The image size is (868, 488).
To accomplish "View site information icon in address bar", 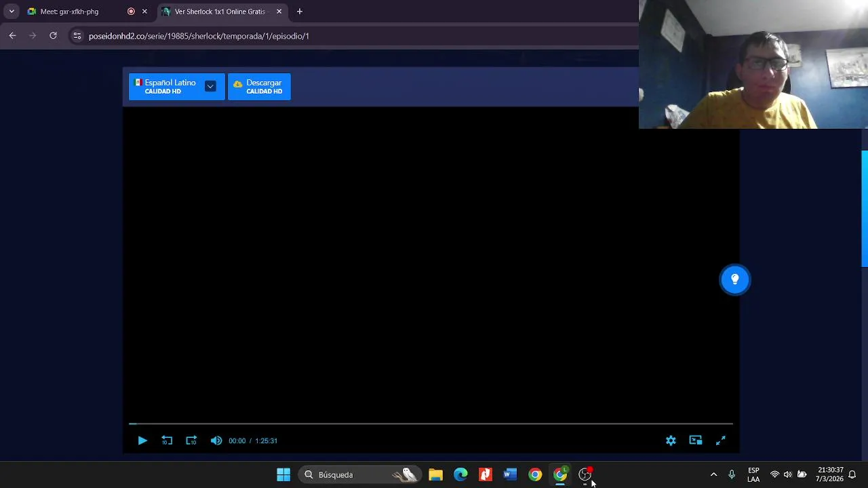I will [x=77, y=36].
